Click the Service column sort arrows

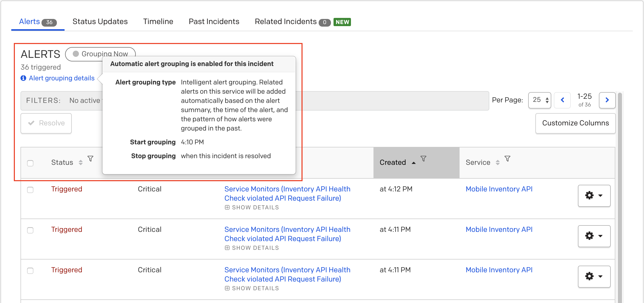click(497, 163)
